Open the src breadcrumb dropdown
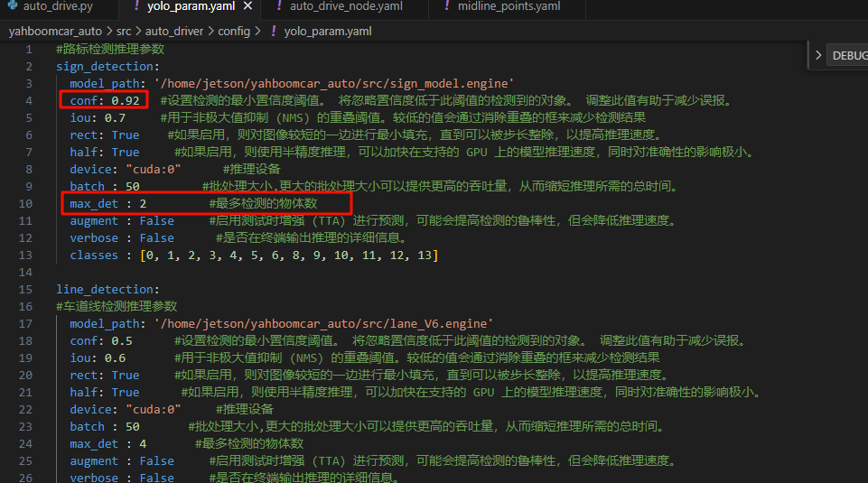The image size is (868, 483). pos(124,31)
